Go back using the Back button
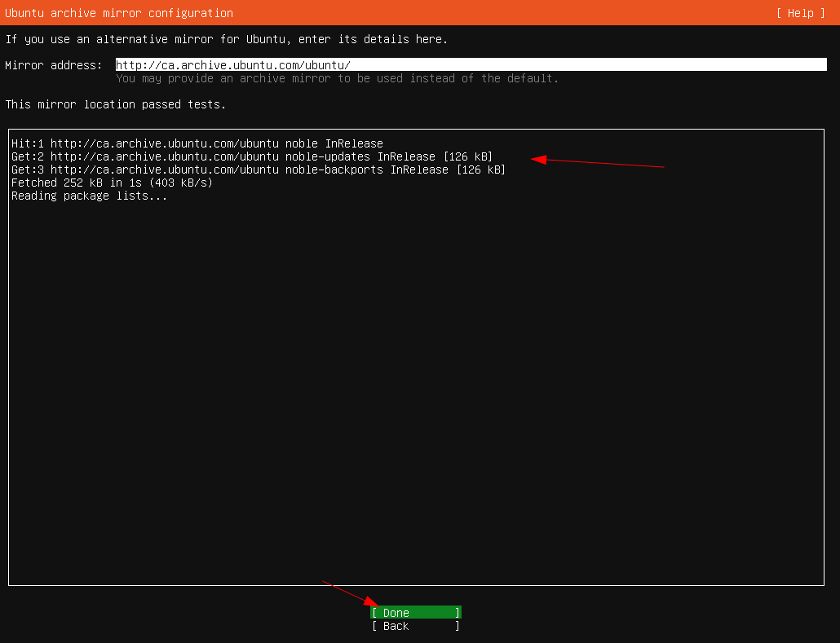This screenshot has width=840, height=643. (x=415, y=626)
